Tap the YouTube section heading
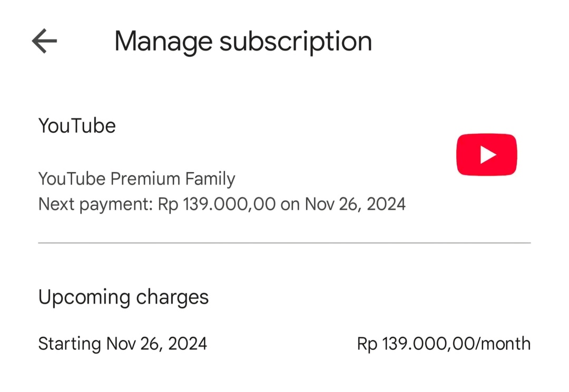The height and width of the screenshot is (392, 569). (x=77, y=126)
